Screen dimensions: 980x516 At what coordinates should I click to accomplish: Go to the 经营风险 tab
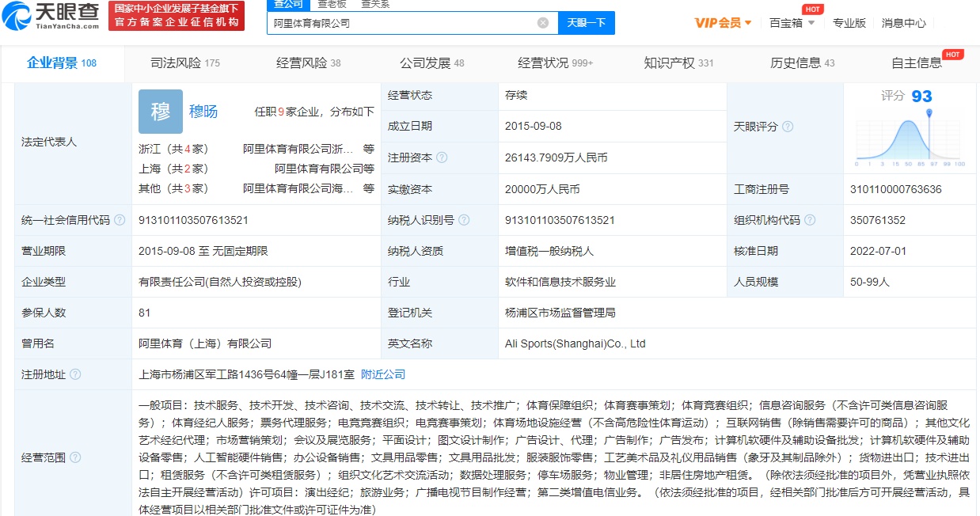point(309,63)
